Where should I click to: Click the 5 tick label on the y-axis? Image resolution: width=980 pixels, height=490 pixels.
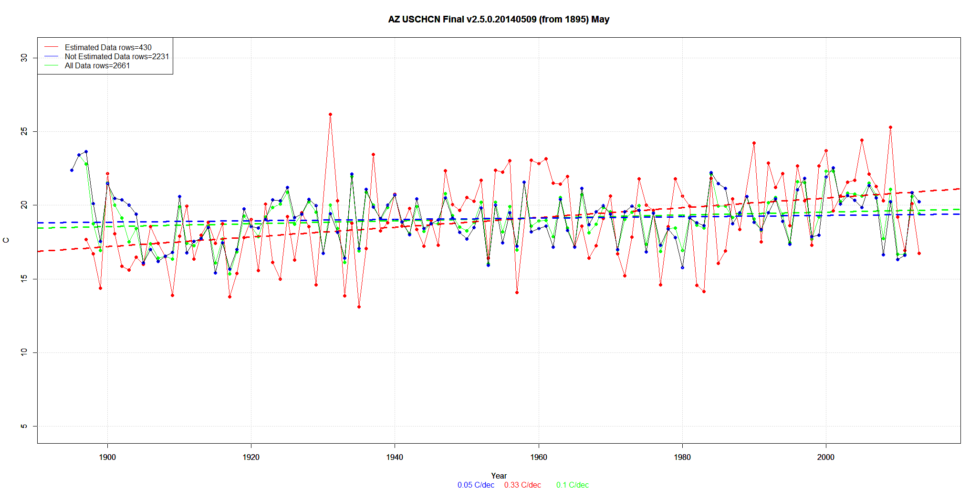click(x=24, y=426)
